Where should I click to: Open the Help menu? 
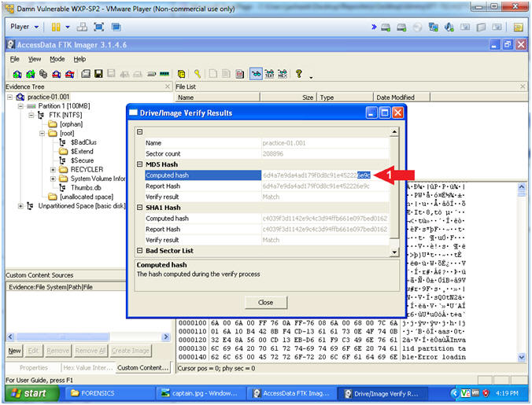click(x=79, y=59)
